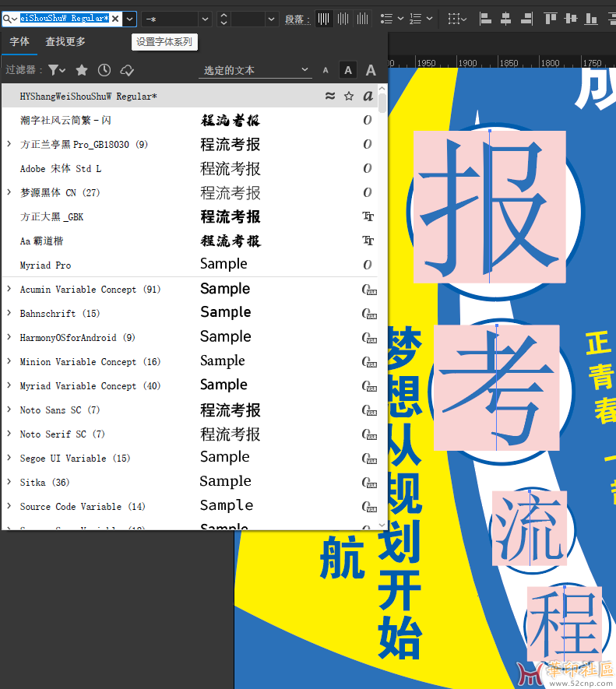This screenshot has height=689, width=616.
Task: Click the vertical align center icon
Action: pos(571,19)
